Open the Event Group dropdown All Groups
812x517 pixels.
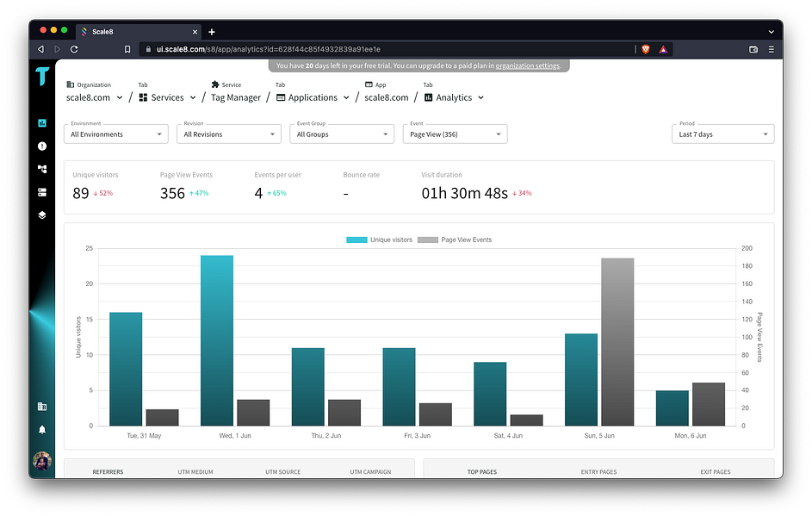[342, 134]
